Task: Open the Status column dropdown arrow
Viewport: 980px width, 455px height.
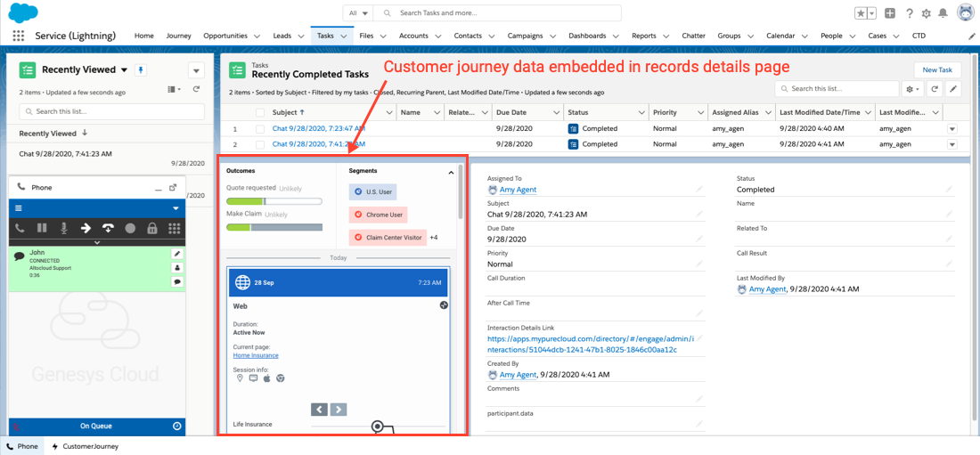Action: 641,112
